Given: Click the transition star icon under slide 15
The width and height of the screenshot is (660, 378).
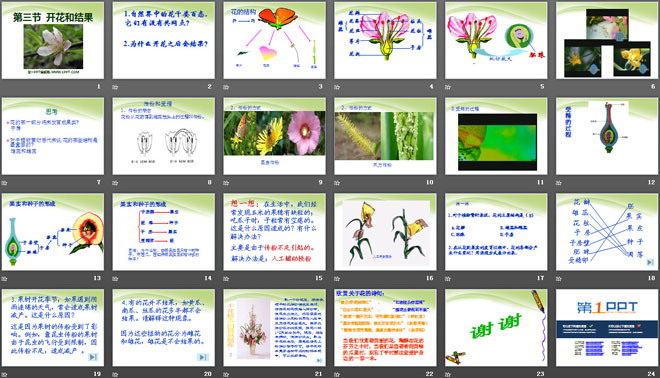Looking at the screenshot, I should pos(226,278).
